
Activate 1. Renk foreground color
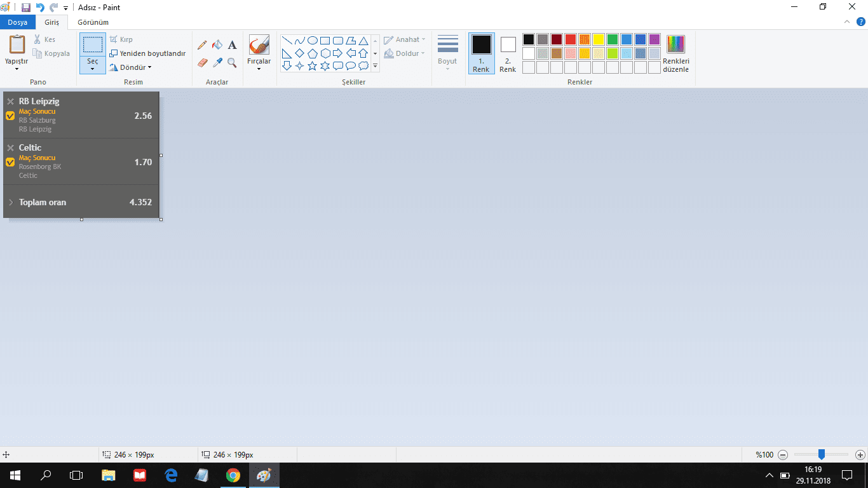[x=481, y=53]
